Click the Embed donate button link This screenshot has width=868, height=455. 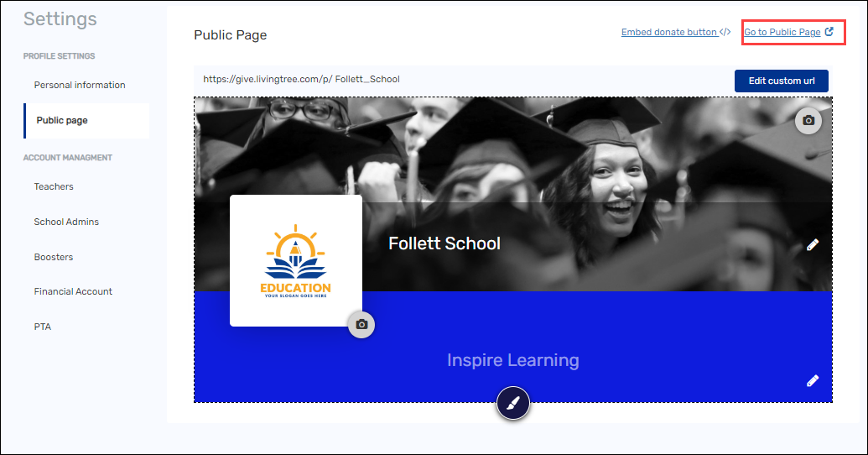[668, 33]
